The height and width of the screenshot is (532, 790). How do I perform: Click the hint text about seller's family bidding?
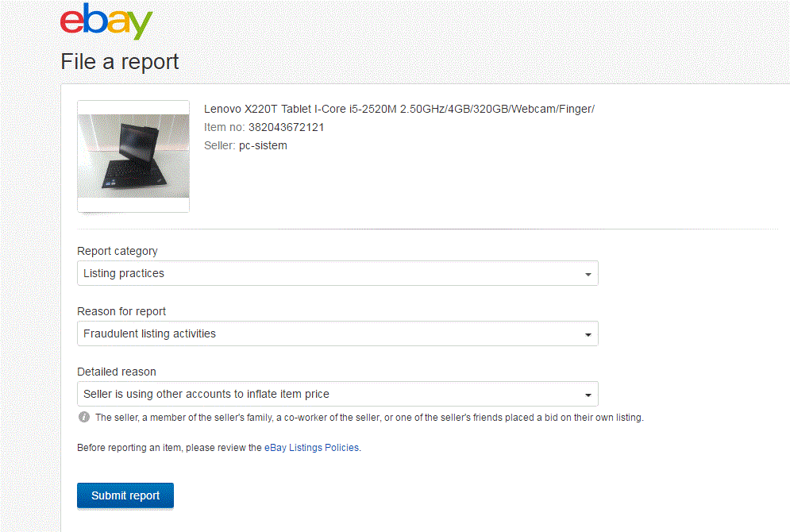coord(369,418)
